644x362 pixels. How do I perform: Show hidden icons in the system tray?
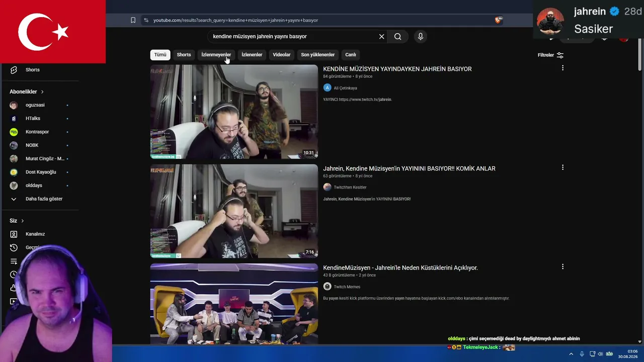(571, 354)
